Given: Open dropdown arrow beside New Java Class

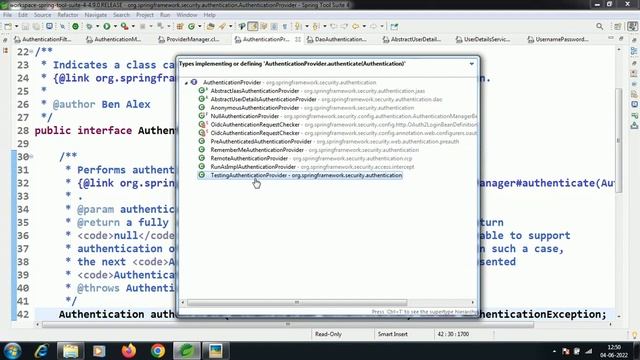Looking at the screenshot, I should pos(200,27).
